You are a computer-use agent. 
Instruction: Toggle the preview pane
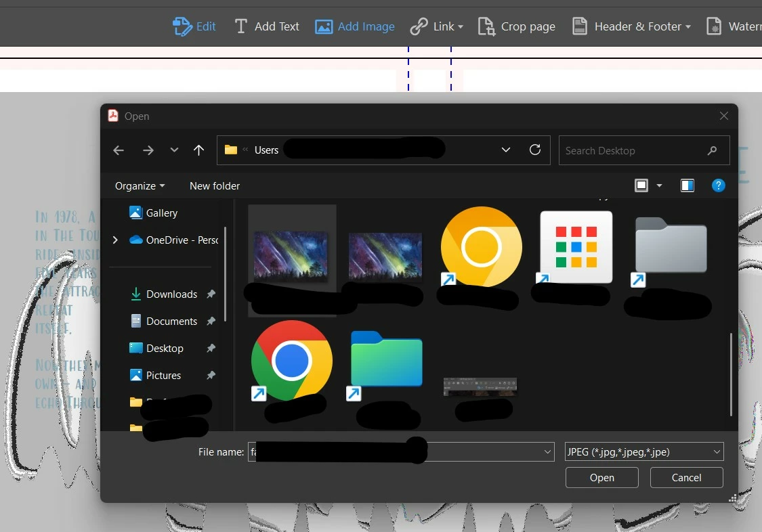point(687,185)
